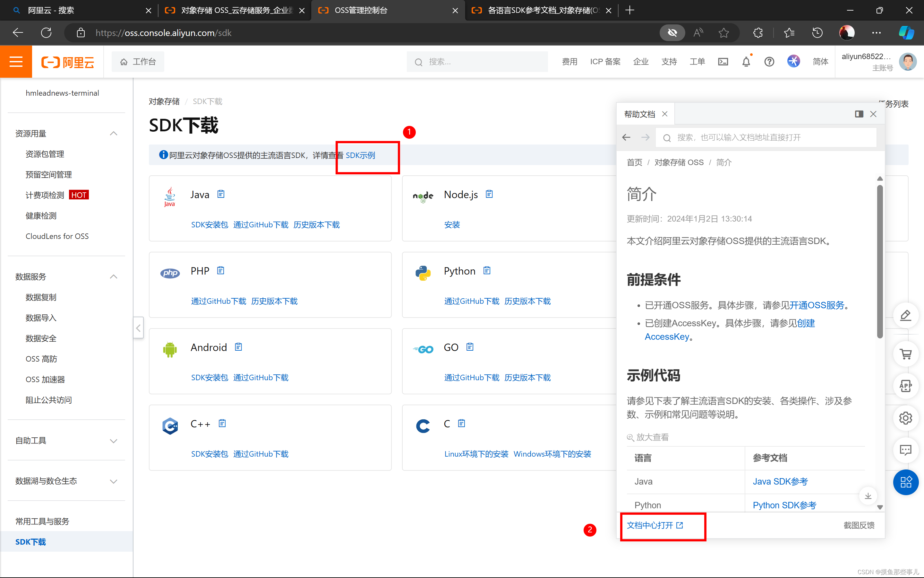Collapse the 数据服务 sidebar section
The height and width of the screenshot is (578, 924).
coord(113,277)
